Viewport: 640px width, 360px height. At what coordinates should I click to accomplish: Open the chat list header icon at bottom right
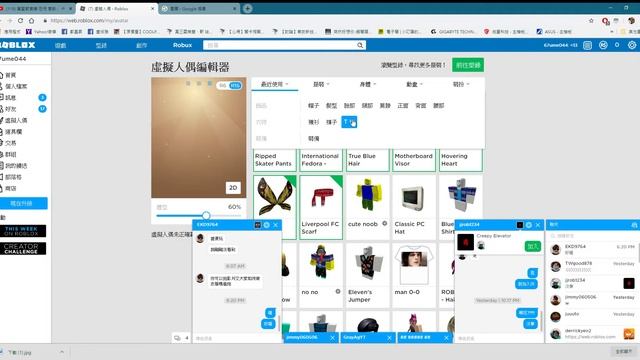[634, 225]
